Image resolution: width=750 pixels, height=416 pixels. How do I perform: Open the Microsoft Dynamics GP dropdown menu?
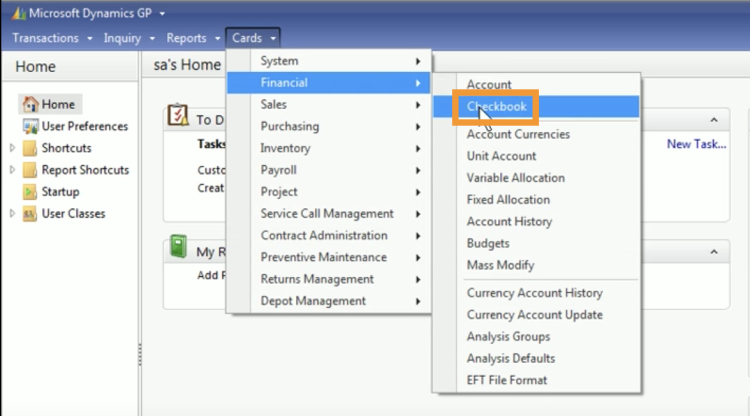pos(162,13)
